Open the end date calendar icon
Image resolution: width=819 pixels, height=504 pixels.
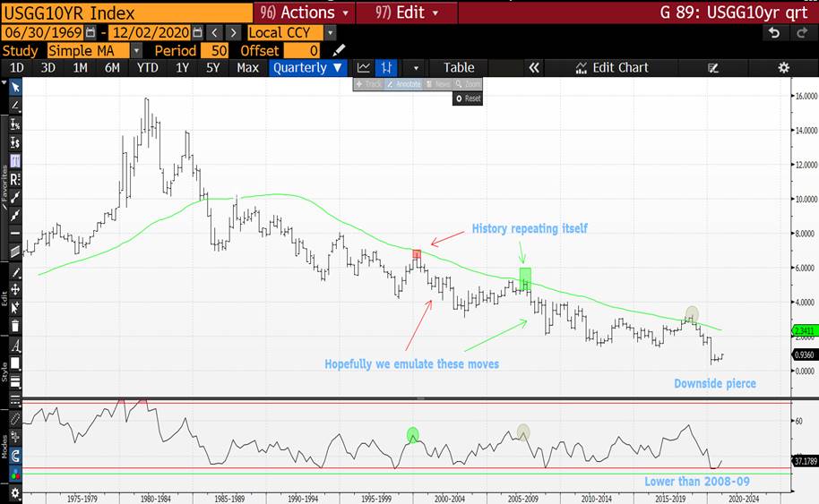point(197,33)
